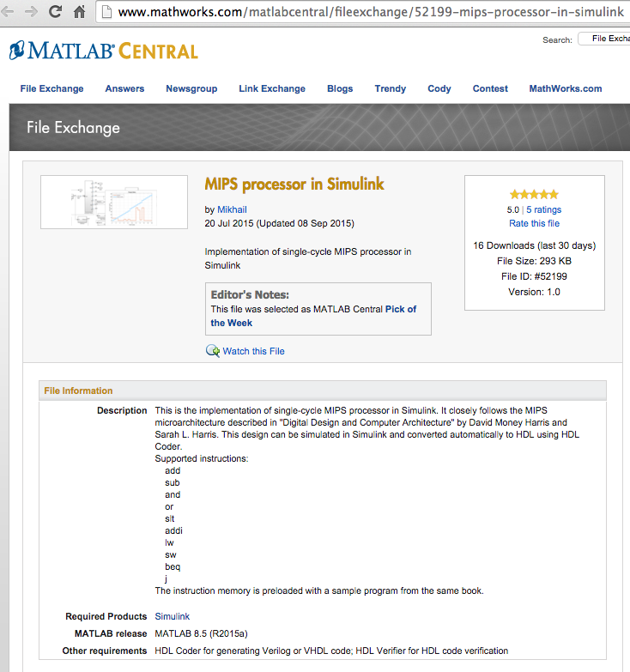The image size is (630, 672).
Task: Open the MathWorks.com nav link
Action: [566, 88]
